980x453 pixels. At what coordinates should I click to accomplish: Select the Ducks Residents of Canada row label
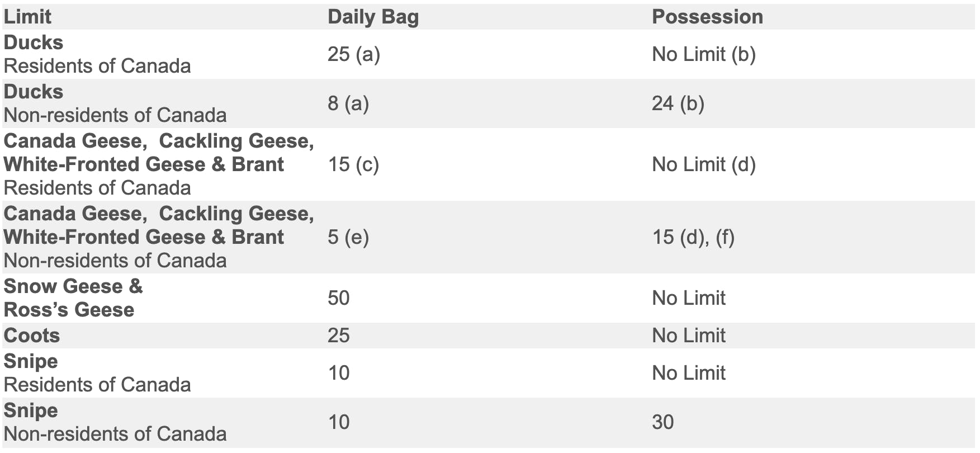(97, 54)
